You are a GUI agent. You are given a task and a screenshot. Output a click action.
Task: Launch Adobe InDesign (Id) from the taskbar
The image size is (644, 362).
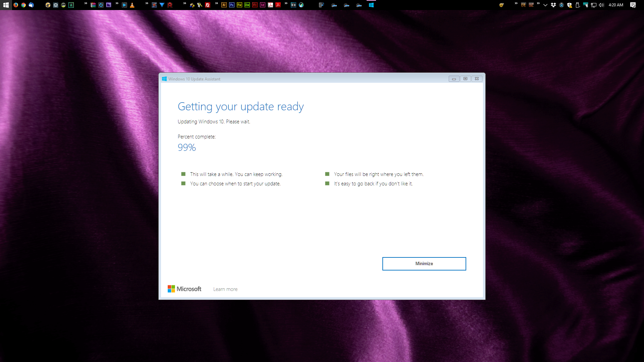click(263, 5)
